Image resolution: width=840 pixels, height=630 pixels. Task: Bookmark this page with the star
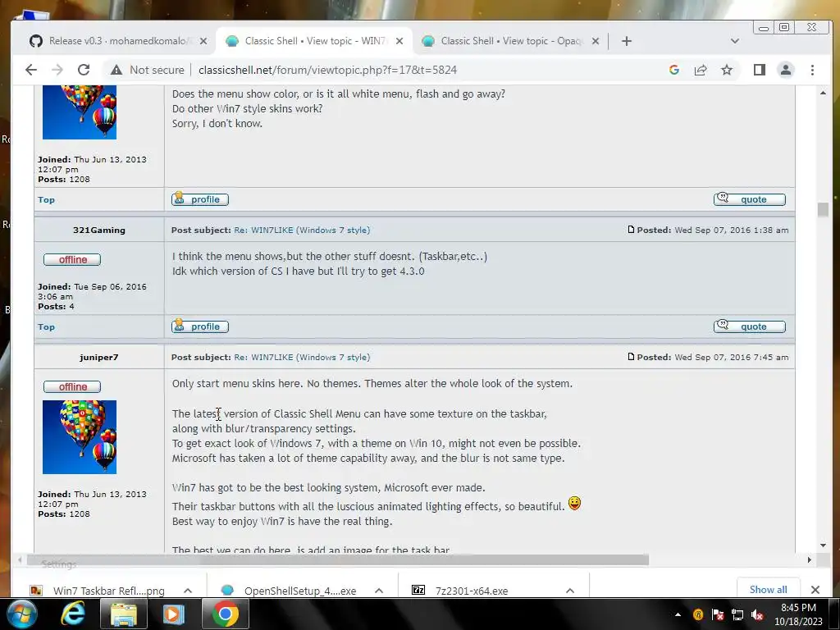(727, 70)
